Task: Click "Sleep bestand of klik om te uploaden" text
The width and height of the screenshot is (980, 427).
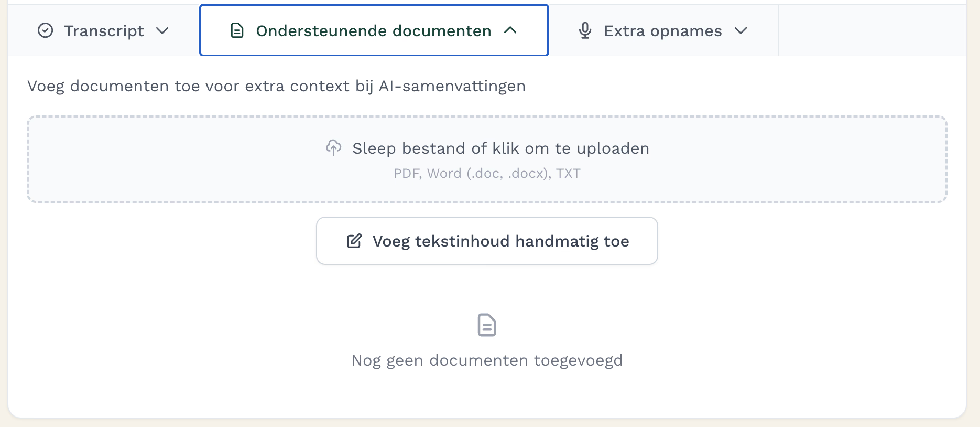Action: tap(500, 148)
